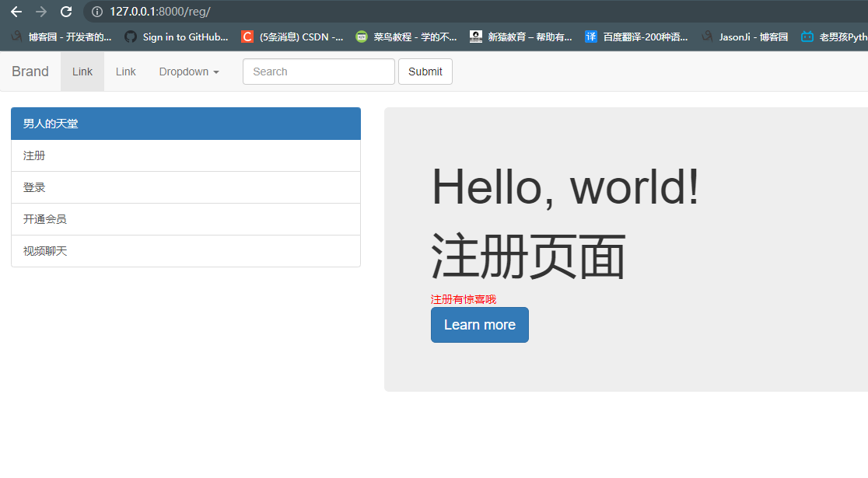Screen dimensions: 868x478
Task: Focus the Search input field
Action: click(319, 72)
